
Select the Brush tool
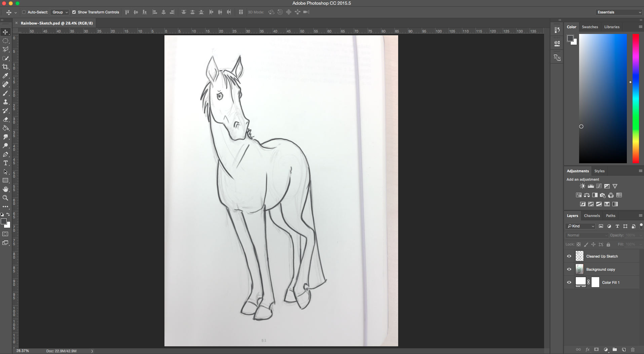point(5,93)
